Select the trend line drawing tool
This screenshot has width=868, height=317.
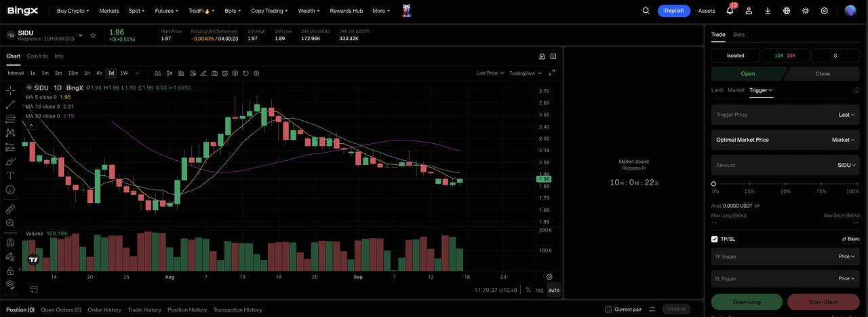[10, 105]
